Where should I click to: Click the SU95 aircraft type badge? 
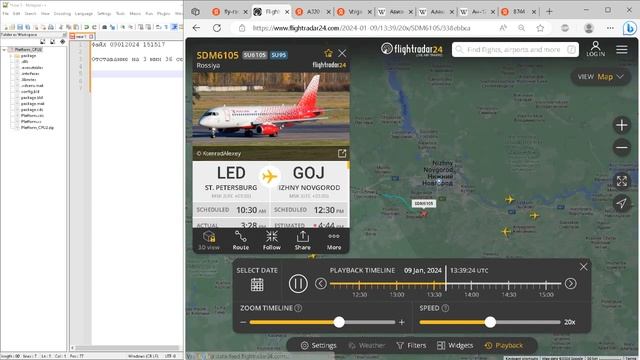click(279, 55)
